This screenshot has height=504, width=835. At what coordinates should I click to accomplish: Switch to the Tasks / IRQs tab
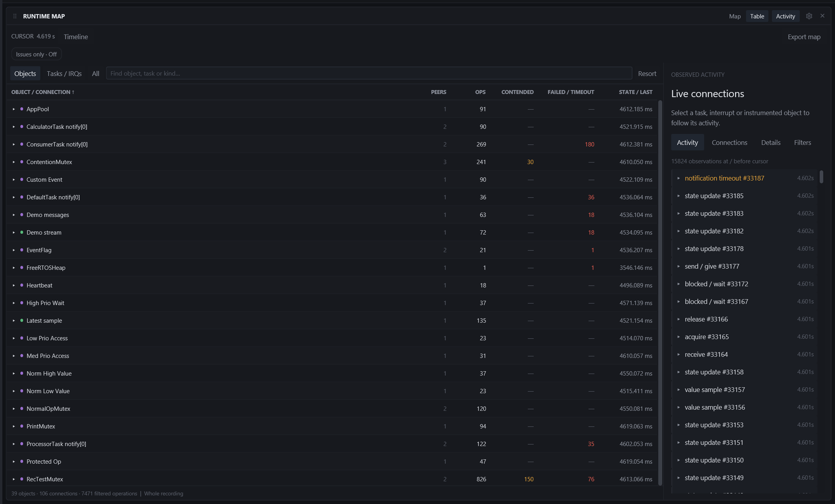(64, 74)
